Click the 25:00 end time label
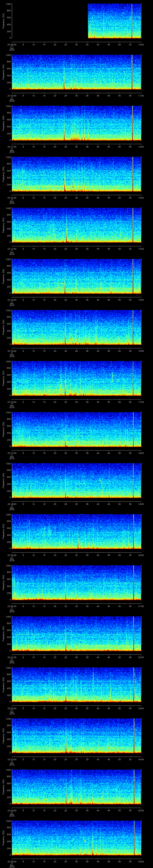153x868 pixels. pos(141,810)
